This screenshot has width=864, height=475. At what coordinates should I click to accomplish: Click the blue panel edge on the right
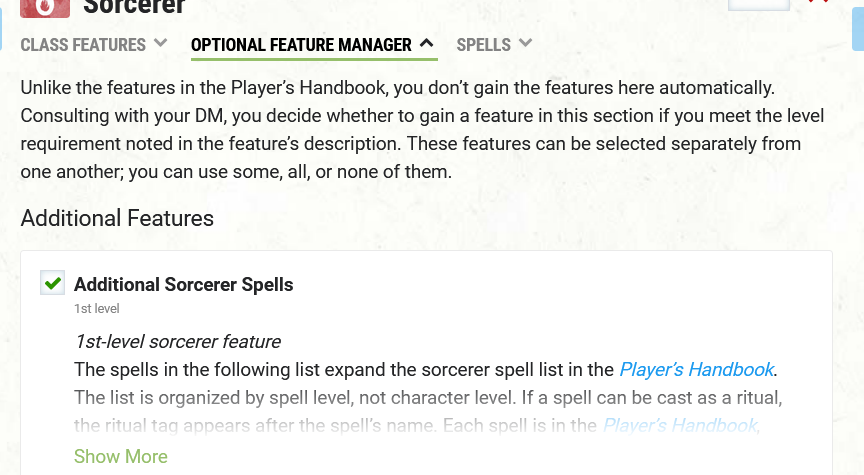tap(858, 29)
